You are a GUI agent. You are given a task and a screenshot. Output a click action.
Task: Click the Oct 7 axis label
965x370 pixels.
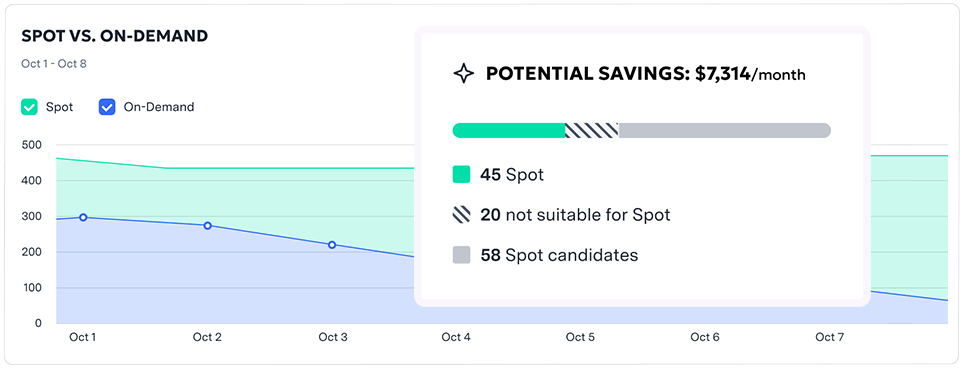click(x=829, y=337)
